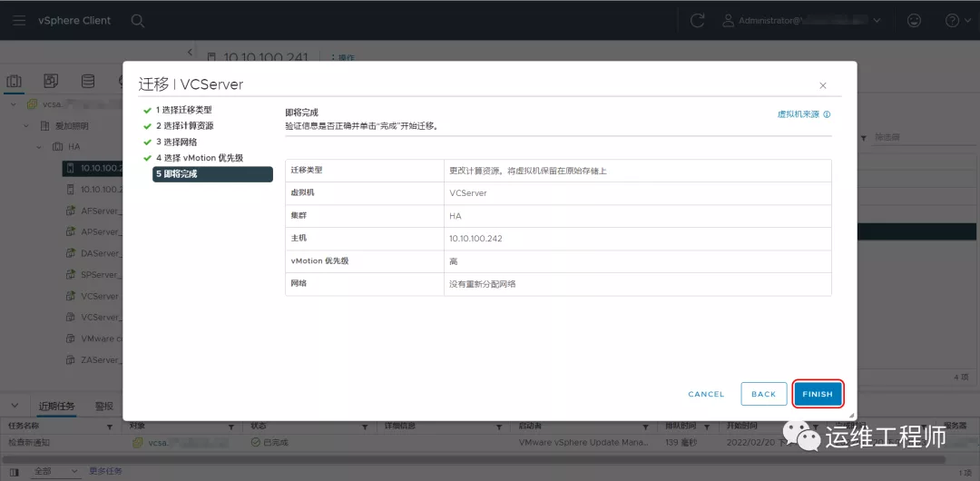Switch to VMs and Templates view
The width and height of the screenshot is (980, 481).
[x=51, y=81]
